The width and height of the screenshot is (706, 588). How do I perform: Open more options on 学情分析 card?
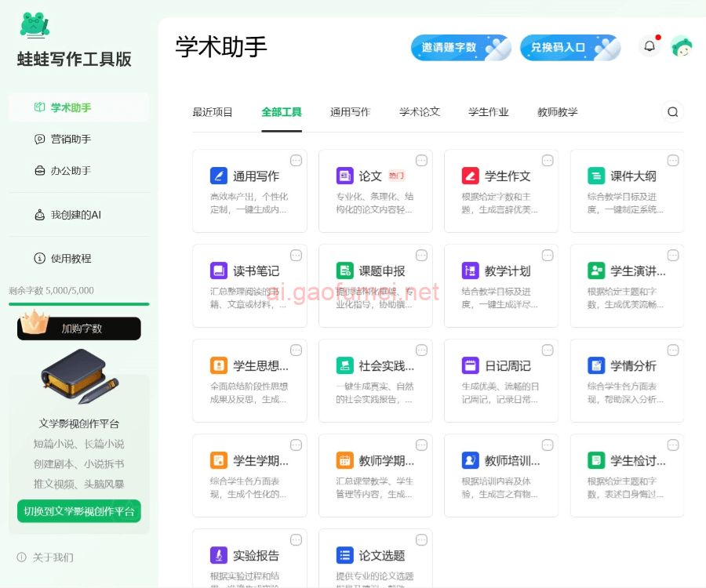click(673, 350)
